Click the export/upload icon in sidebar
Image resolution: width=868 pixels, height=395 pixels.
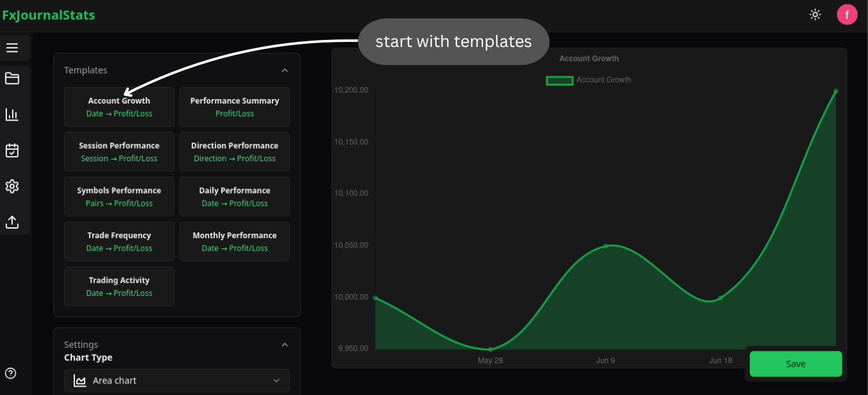pos(11,222)
